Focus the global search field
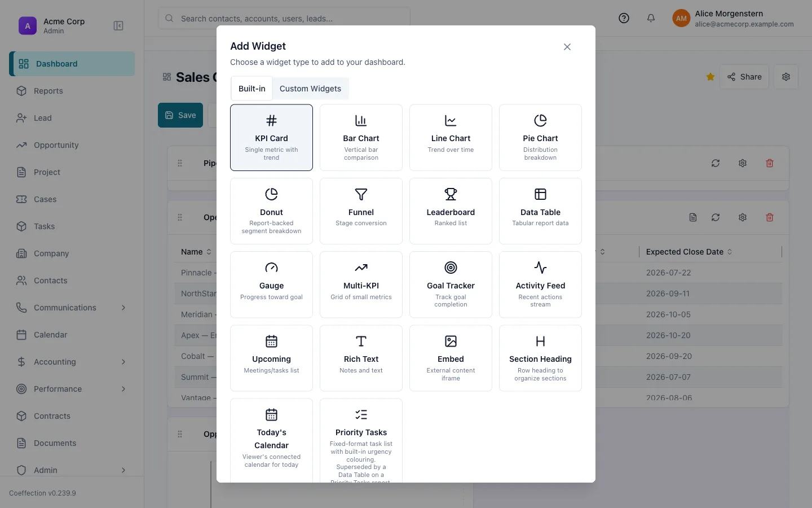Viewport: 812px width, 508px height. [284, 19]
